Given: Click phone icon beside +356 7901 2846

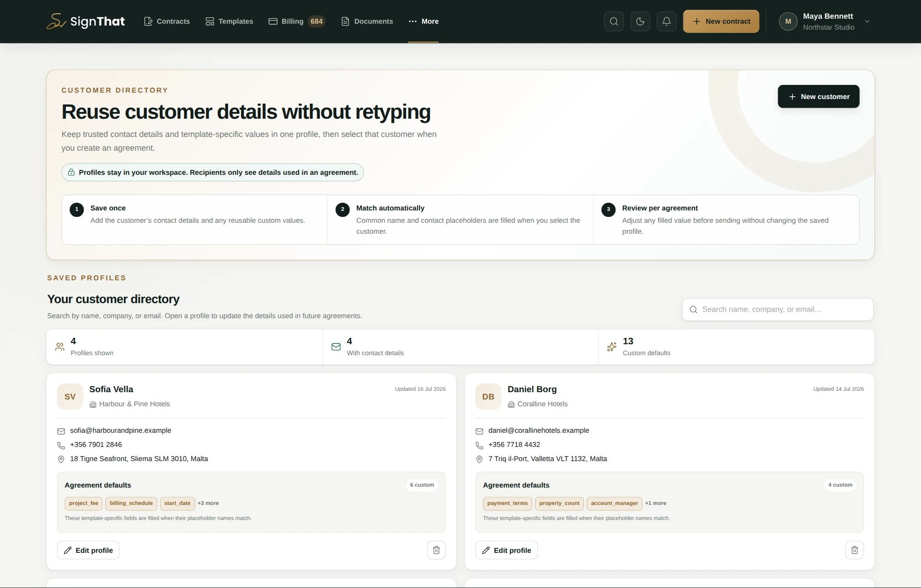Looking at the screenshot, I should pyautogui.click(x=61, y=445).
